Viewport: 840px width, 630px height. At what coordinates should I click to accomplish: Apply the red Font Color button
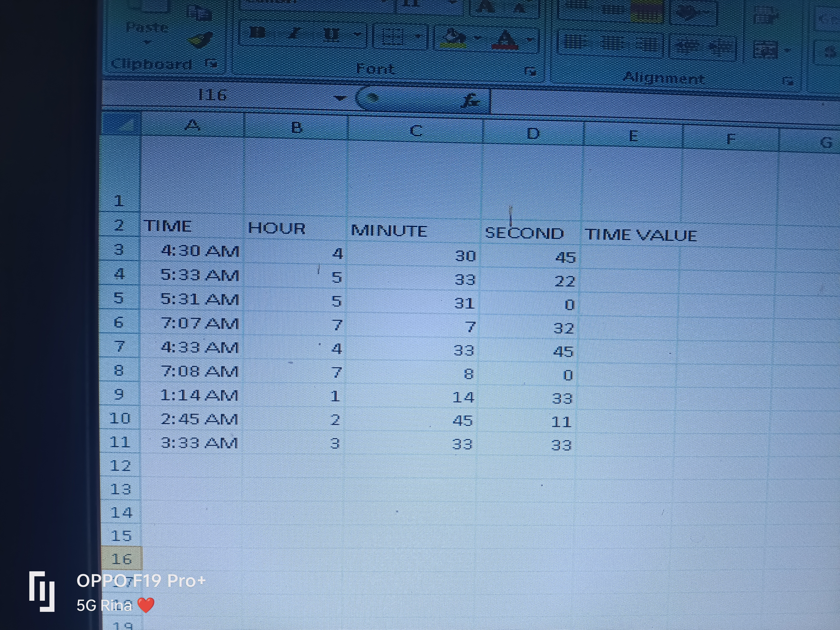tap(505, 40)
